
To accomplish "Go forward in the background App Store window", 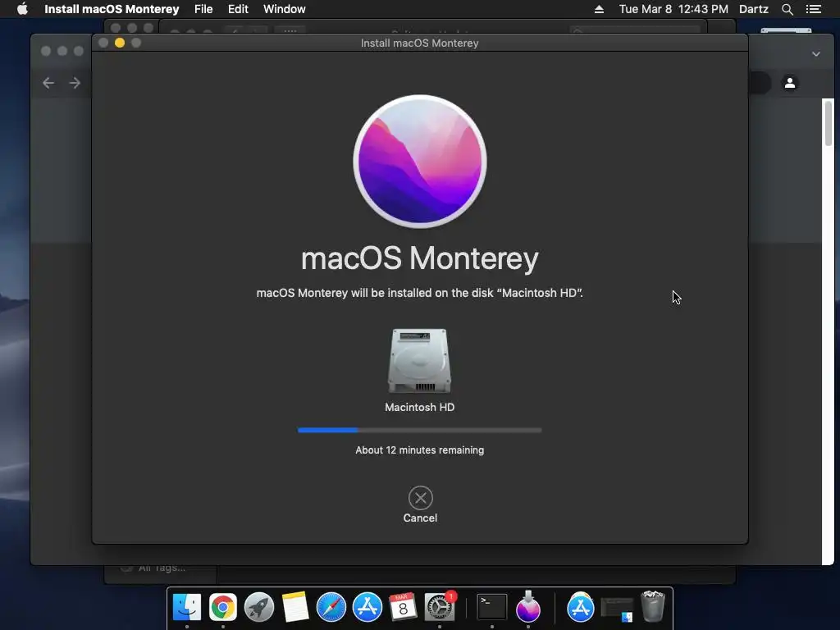I will 75,83.
